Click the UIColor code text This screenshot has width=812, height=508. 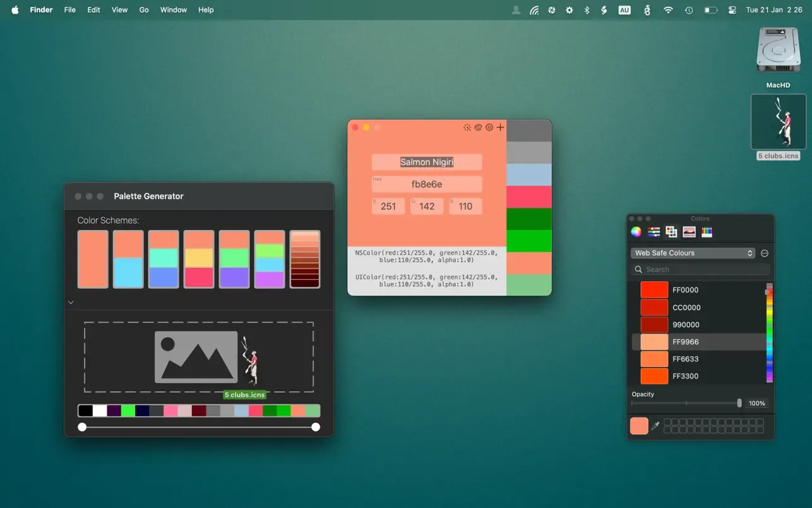[427, 281]
